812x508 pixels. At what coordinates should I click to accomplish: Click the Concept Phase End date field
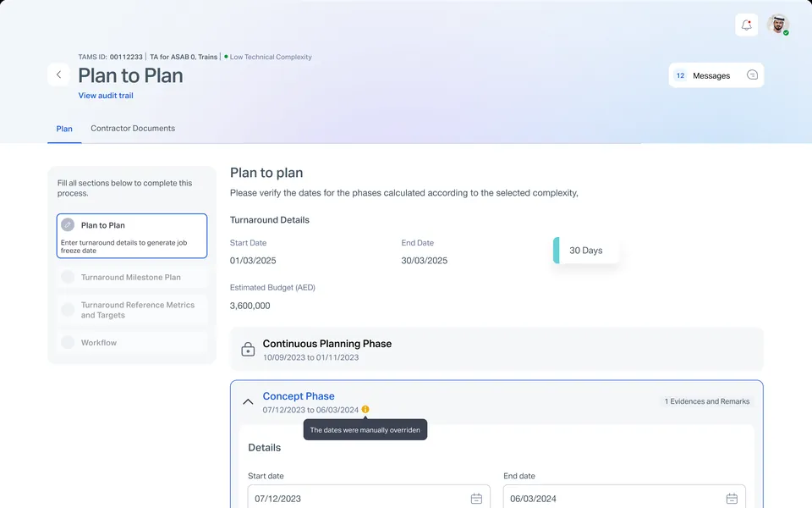[624, 498]
